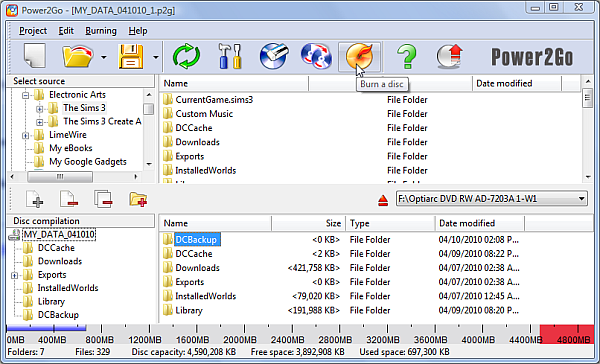Select InstalledWorlds folder in source file list
Screen dimensions: 600x364
coord(205,171)
